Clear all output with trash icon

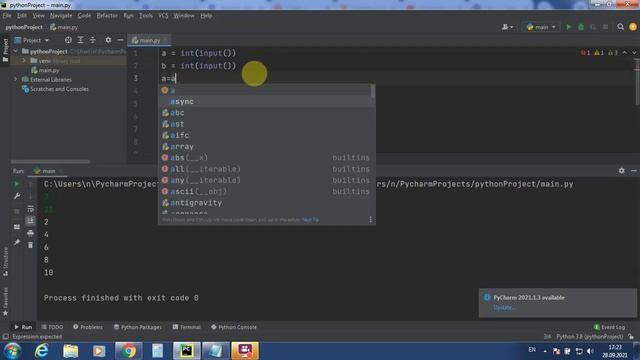click(x=30, y=245)
